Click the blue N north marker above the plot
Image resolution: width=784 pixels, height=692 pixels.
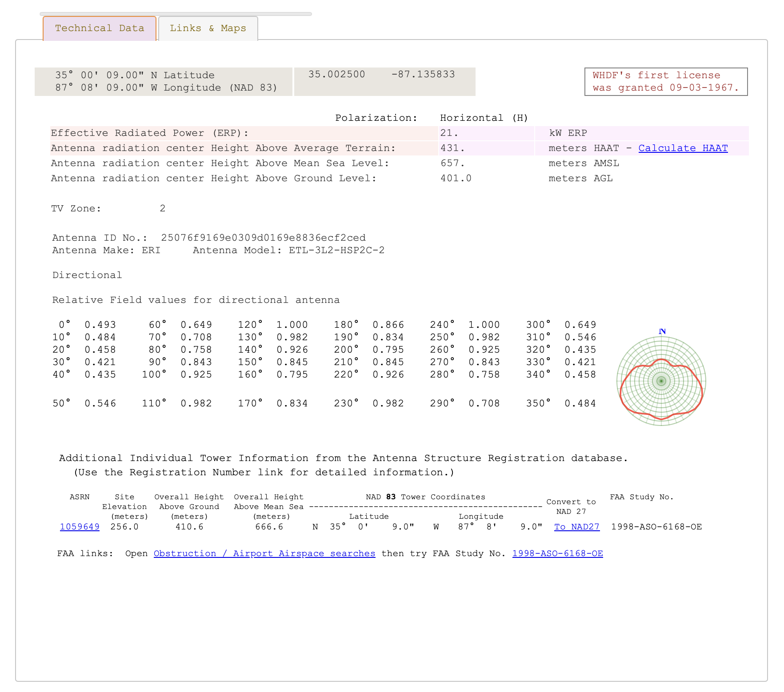[x=662, y=331]
